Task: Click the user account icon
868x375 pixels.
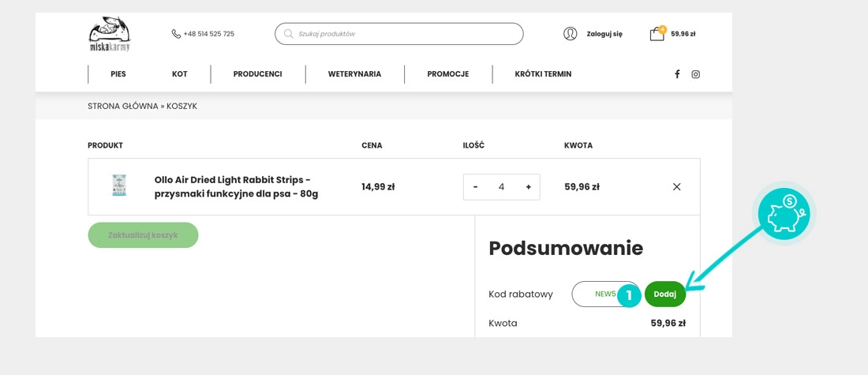Action: pyautogui.click(x=570, y=34)
